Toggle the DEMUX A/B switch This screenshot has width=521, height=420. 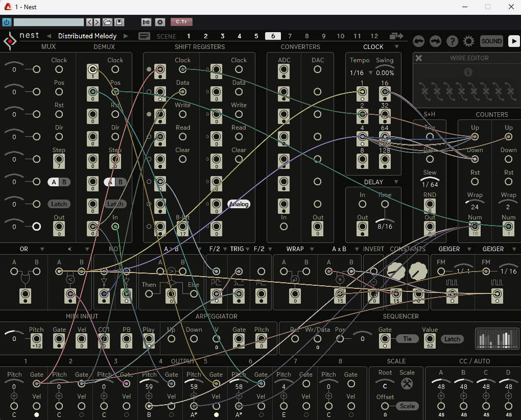pos(115,182)
